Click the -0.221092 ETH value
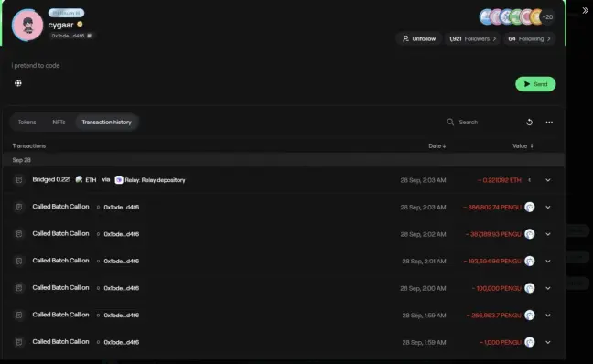 (499, 180)
